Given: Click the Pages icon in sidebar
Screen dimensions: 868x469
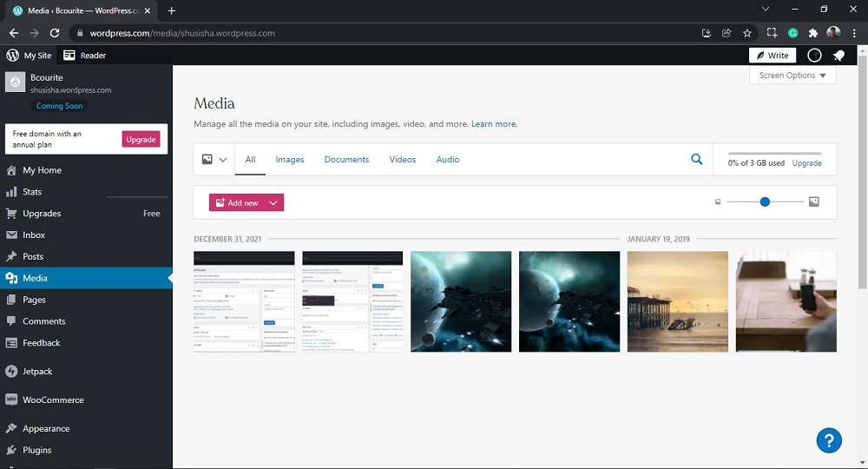Looking at the screenshot, I should click(x=11, y=301).
